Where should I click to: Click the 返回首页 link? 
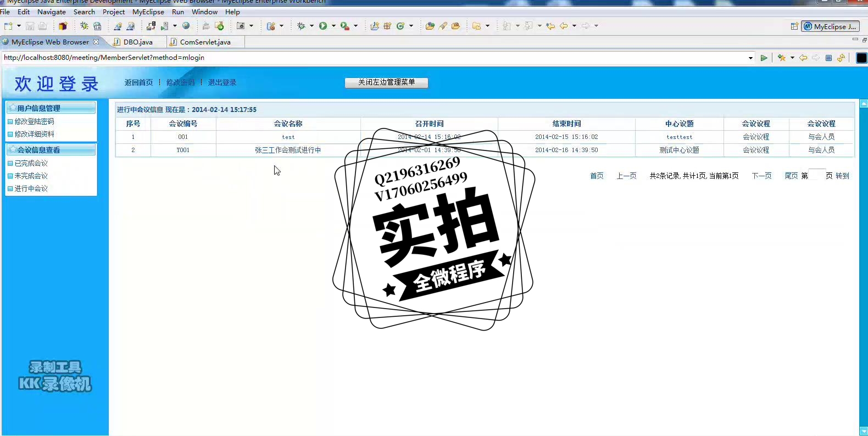138,82
